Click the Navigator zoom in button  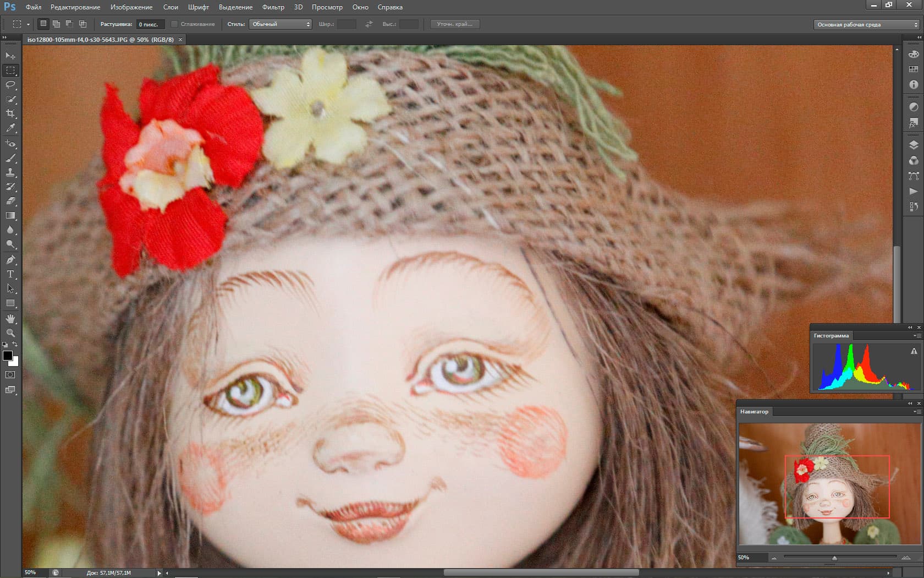(906, 558)
